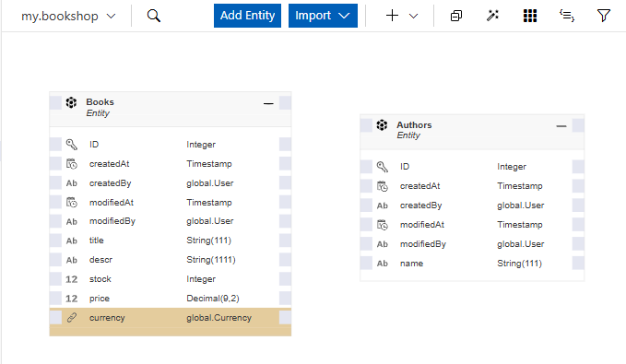Select the price attribute in Books
626x364 pixels.
99,299
